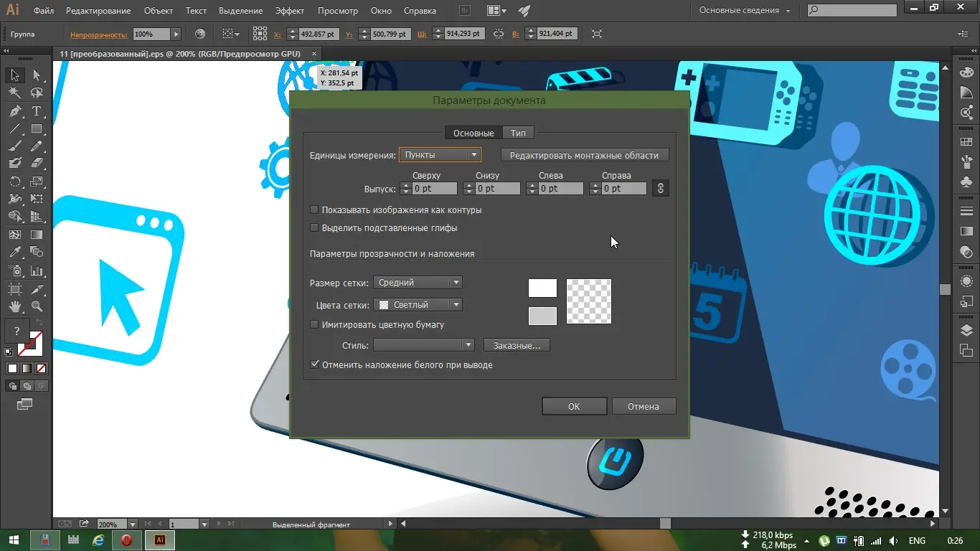The height and width of the screenshot is (551, 980).
Task: Select the Eyedropper tool
Action: (14, 253)
